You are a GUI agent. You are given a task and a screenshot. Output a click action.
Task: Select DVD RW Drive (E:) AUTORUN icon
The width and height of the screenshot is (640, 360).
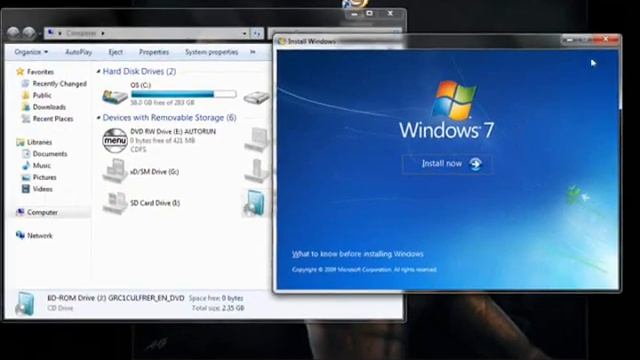[115, 140]
